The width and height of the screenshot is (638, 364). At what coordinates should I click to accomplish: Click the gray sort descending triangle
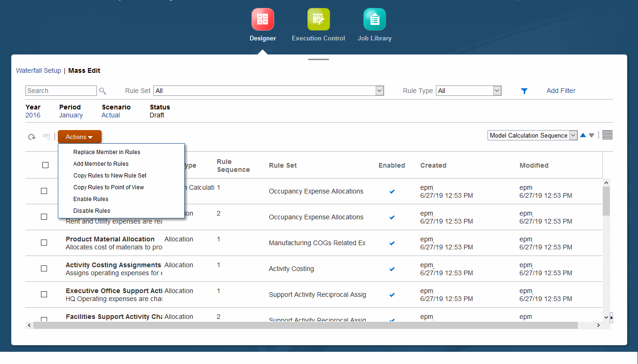591,135
